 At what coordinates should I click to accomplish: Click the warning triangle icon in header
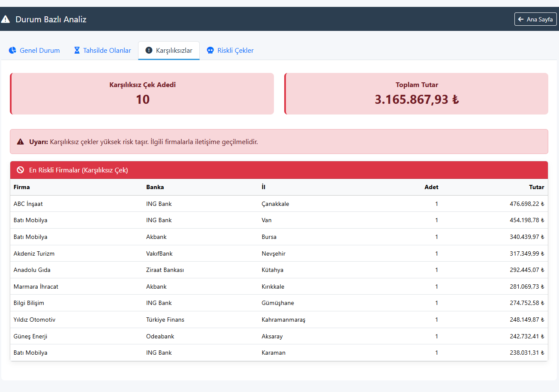(6, 19)
